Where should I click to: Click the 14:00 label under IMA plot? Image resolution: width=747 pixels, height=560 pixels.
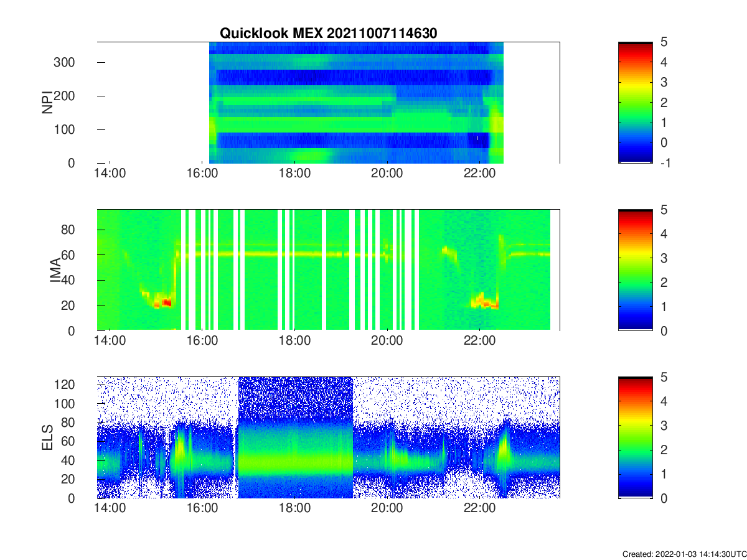110,342
